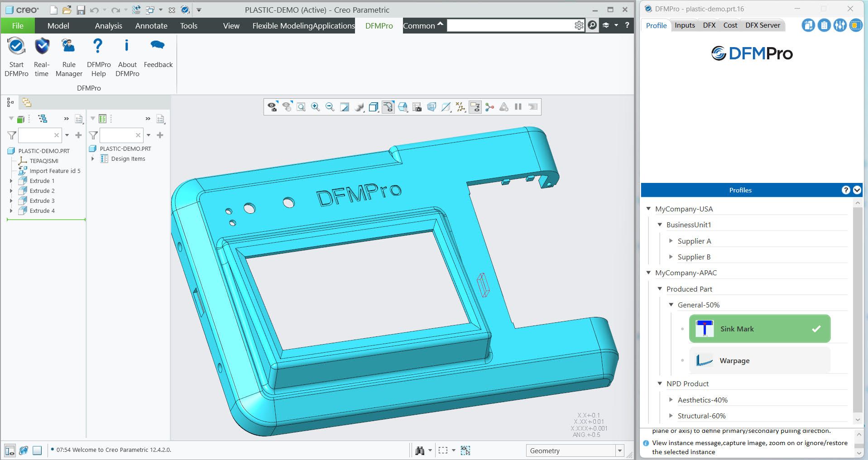The height and width of the screenshot is (460, 868).
Task: Expand the Supplier B node
Action: (671, 257)
